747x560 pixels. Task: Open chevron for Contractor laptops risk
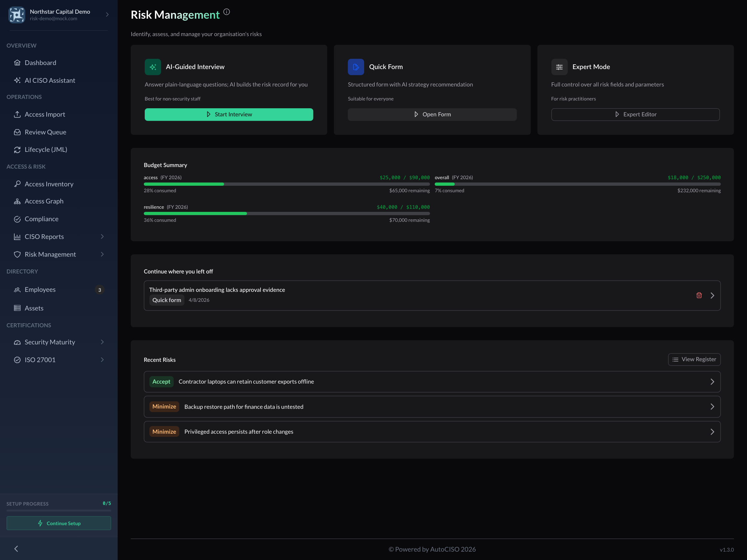click(712, 382)
